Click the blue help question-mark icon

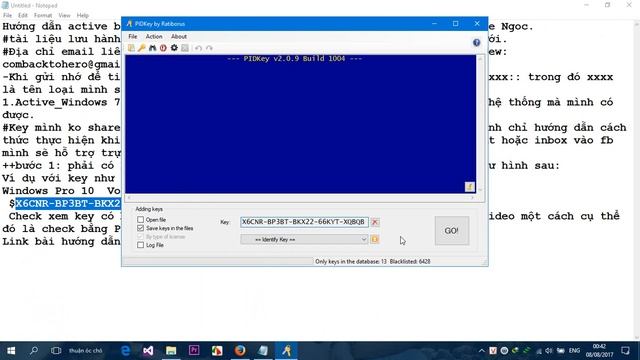(x=476, y=42)
